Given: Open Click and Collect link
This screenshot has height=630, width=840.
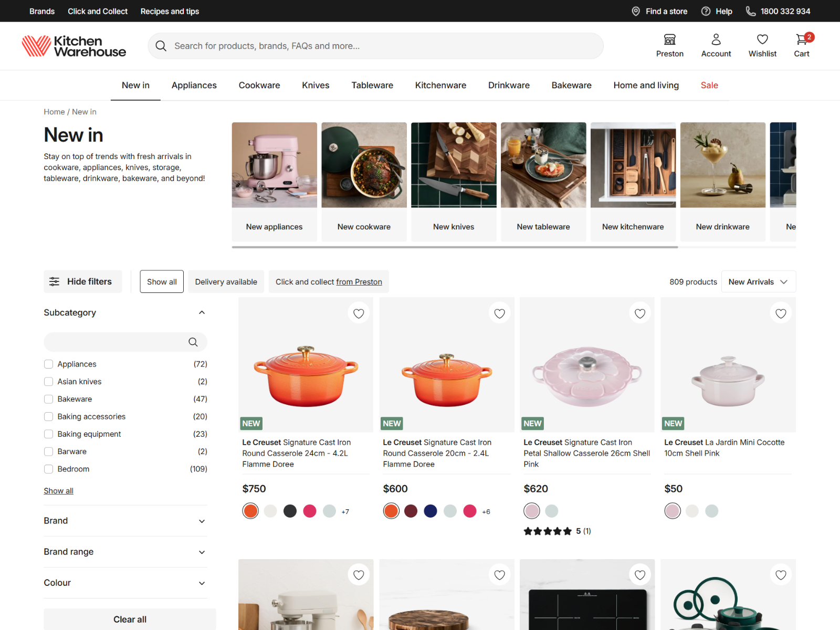Looking at the screenshot, I should (98, 11).
